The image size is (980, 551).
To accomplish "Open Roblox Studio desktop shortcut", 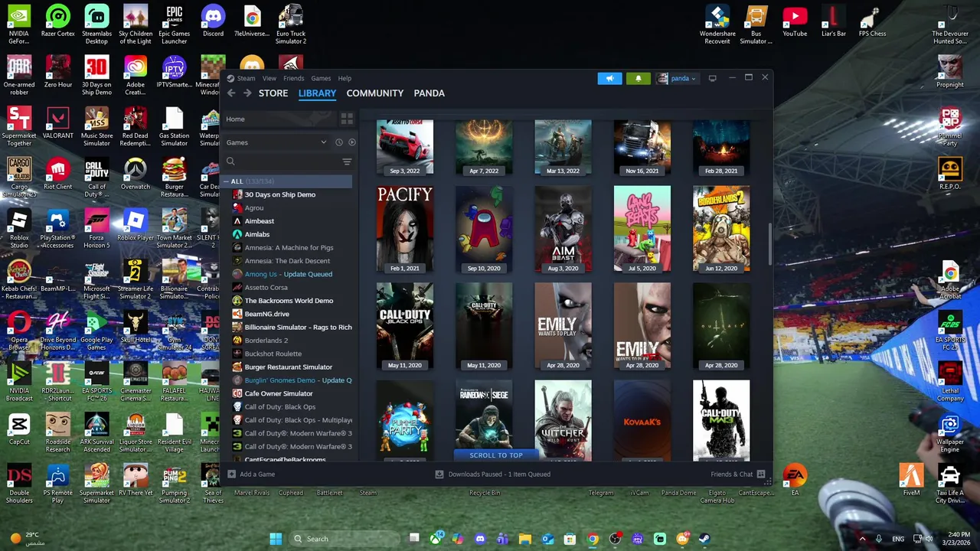I will [18, 229].
